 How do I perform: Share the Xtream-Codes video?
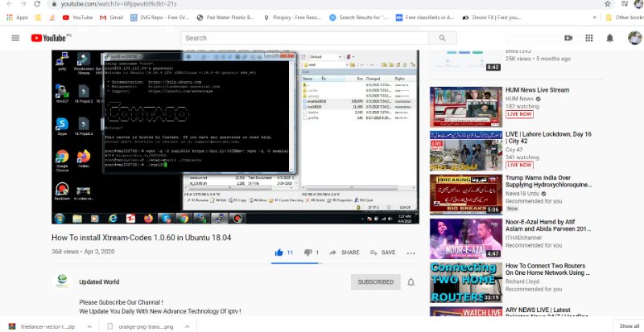[x=344, y=252]
